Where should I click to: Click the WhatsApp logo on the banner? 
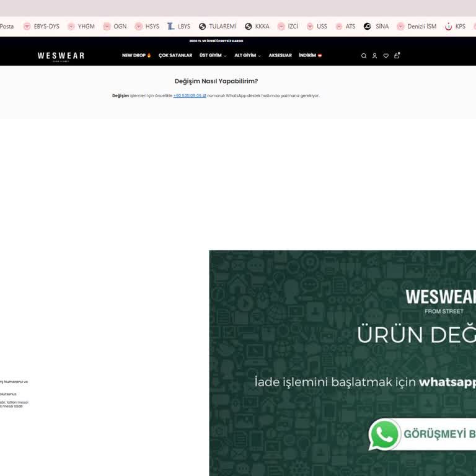(x=384, y=434)
